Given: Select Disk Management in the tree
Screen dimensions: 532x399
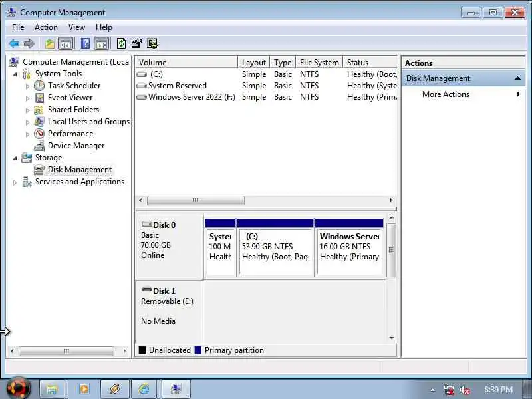Looking at the screenshot, I should pos(79,170).
